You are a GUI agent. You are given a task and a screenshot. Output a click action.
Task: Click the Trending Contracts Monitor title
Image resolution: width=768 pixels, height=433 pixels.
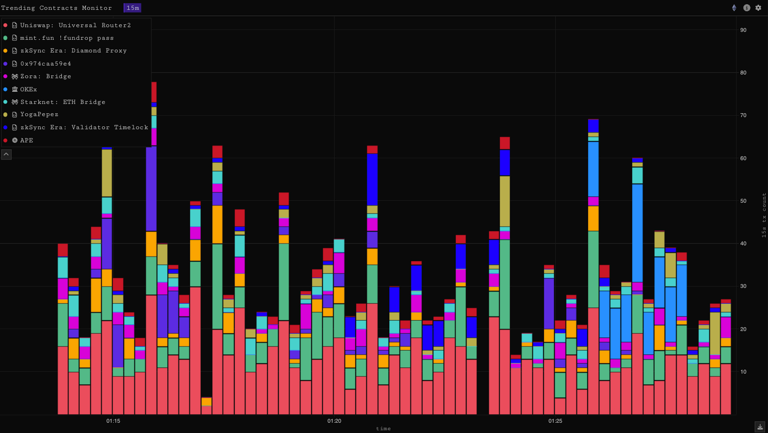(x=57, y=8)
